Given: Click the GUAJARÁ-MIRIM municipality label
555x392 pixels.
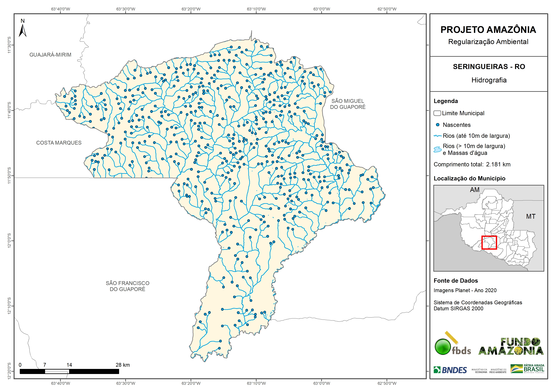Looking at the screenshot, I should click(50, 55).
